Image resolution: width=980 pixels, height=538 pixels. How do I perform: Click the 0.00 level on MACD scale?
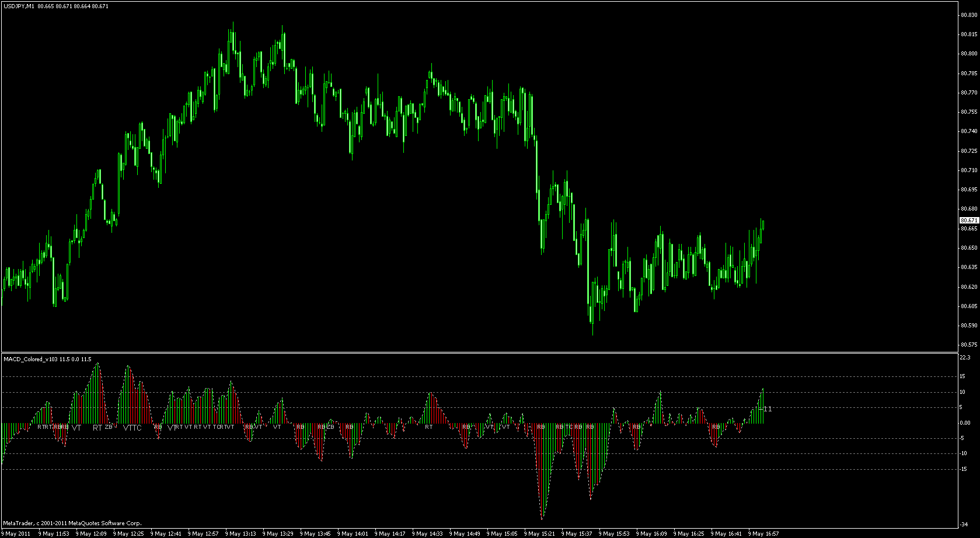[x=965, y=423]
